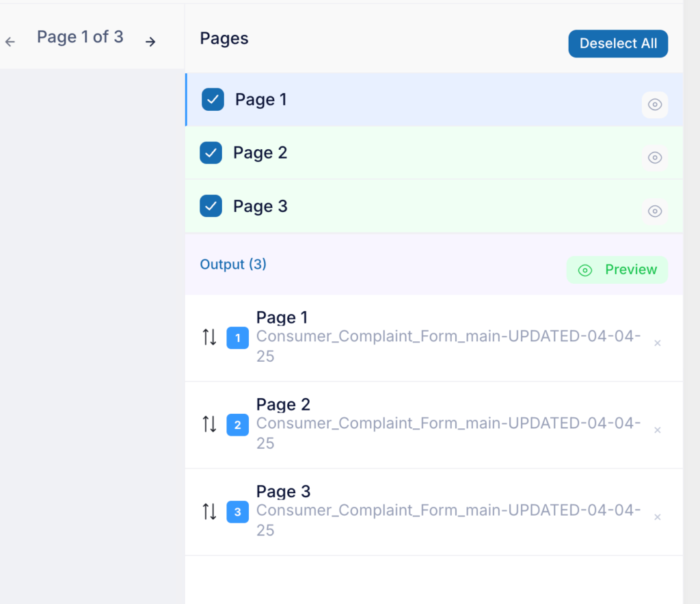Uncheck the Page 1 checkbox
The image size is (700, 604).
213,99
